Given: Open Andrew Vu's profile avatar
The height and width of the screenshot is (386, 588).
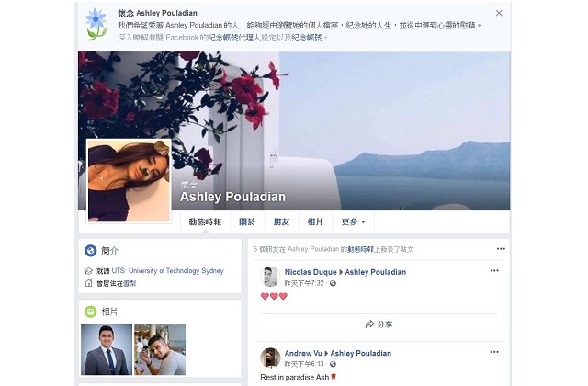Looking at the screenshot, I should [270, 358].
